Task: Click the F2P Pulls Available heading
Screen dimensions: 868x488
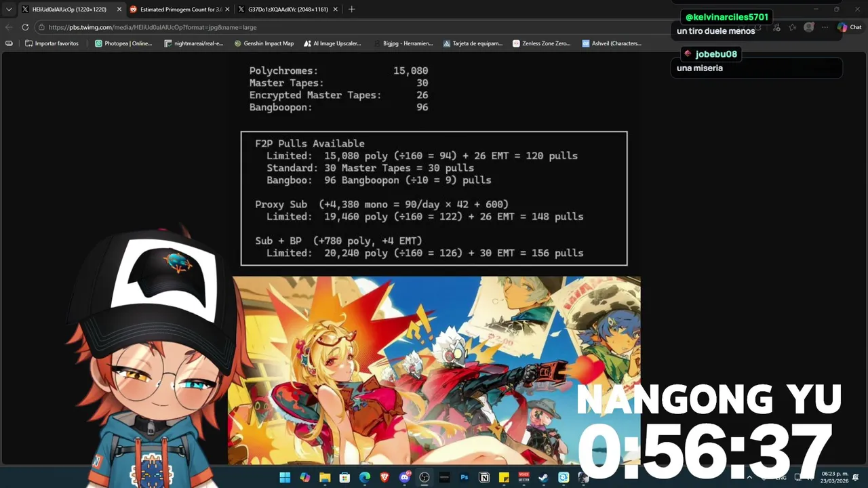Action: [310, 144]
